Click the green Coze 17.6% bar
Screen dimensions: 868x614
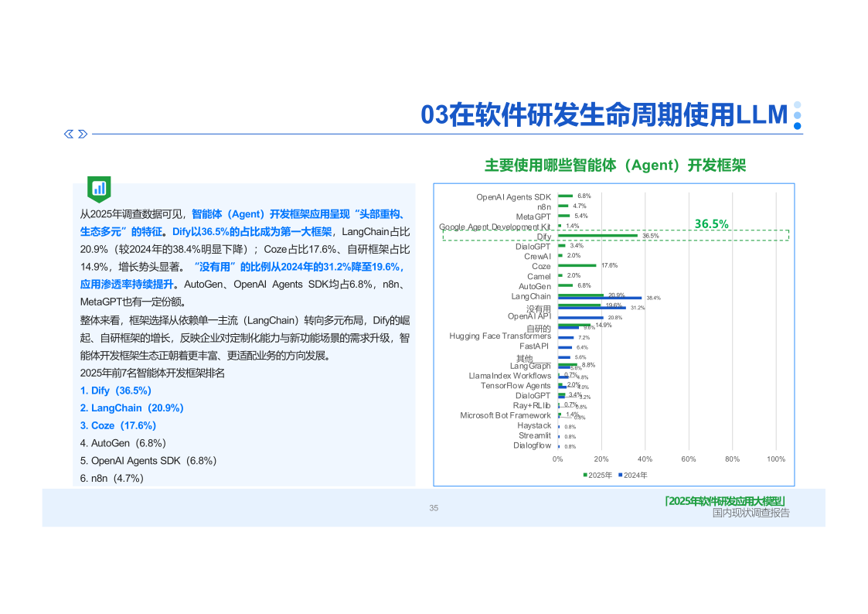click(577, 265)
